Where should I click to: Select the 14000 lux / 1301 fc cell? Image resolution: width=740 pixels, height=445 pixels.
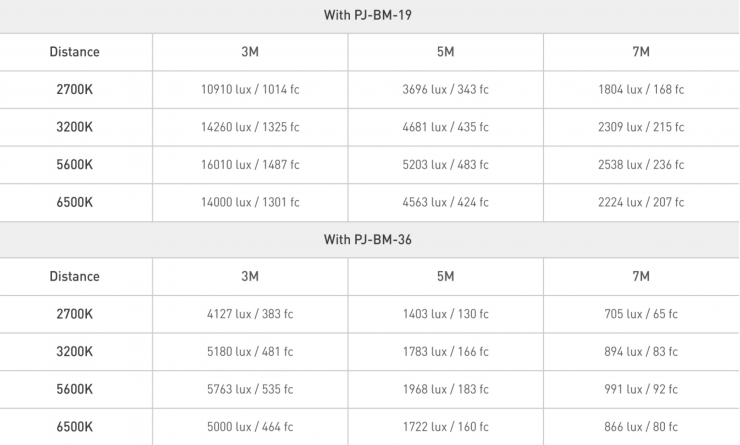(x=250, y=202)
